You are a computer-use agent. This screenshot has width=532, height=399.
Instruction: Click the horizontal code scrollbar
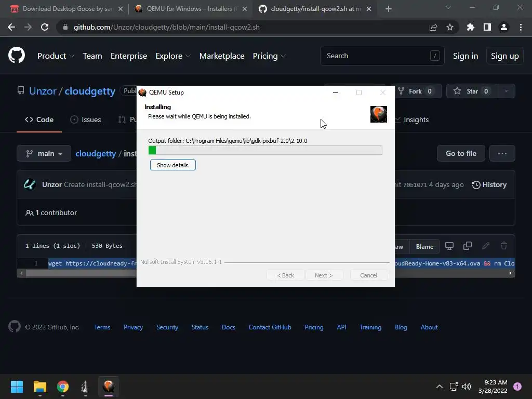pos(266,273)
